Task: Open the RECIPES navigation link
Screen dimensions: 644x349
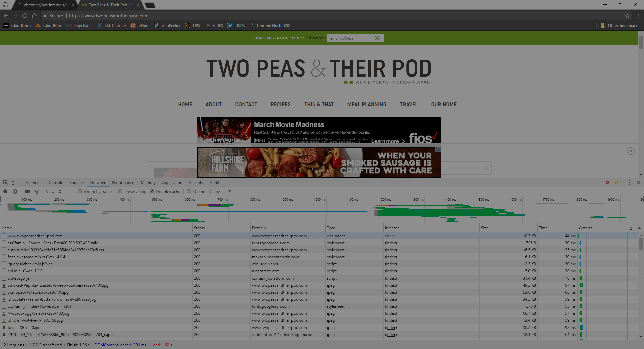Action: [281, 104]
